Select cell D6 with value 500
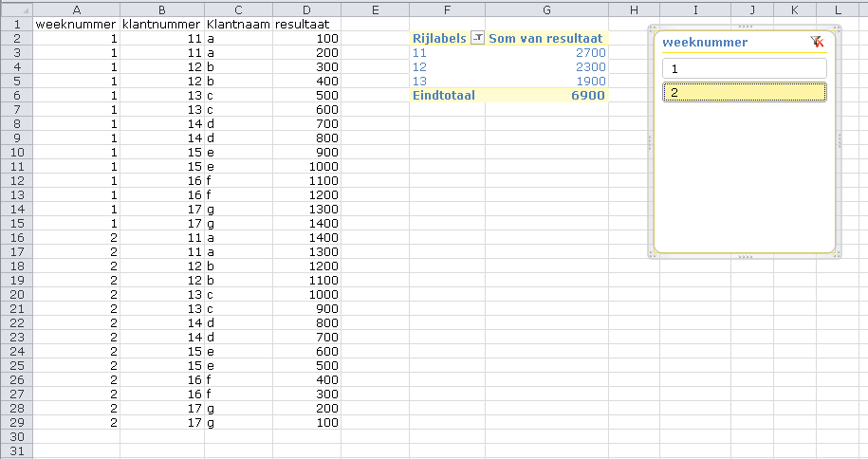This screenshot has width=868, height=459. 306,95
